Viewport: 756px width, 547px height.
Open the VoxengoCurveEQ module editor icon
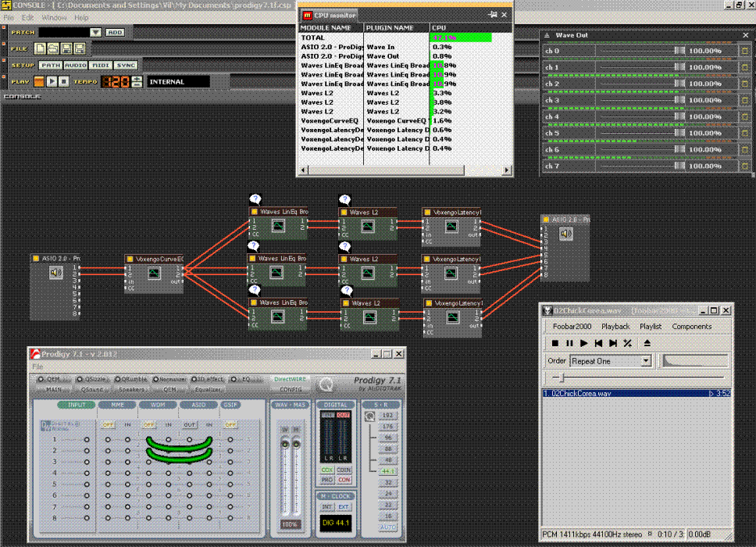coord(154,273)
